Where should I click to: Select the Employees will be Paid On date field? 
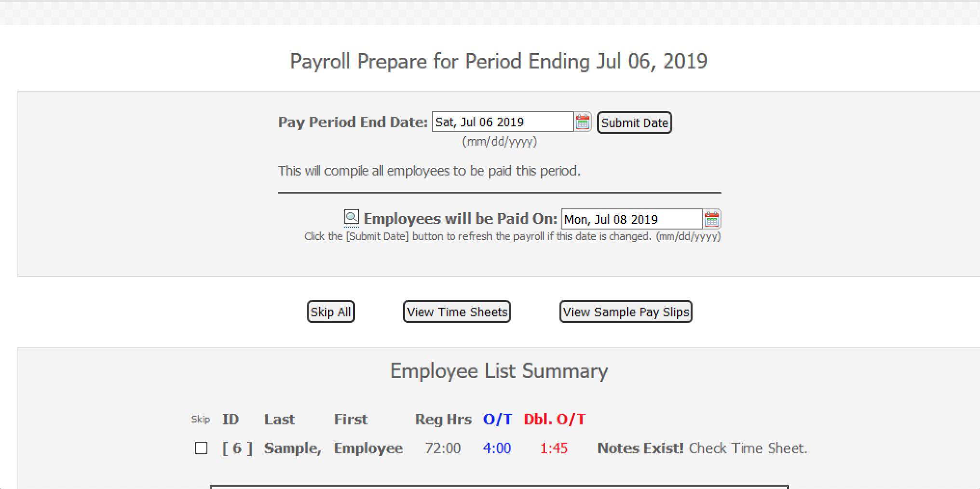(632, 219)
